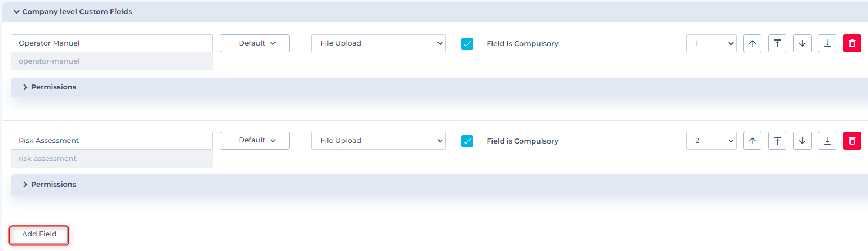Click the Risk Assessment name field
The image size is (868, 251).
[x=112, y=141]
